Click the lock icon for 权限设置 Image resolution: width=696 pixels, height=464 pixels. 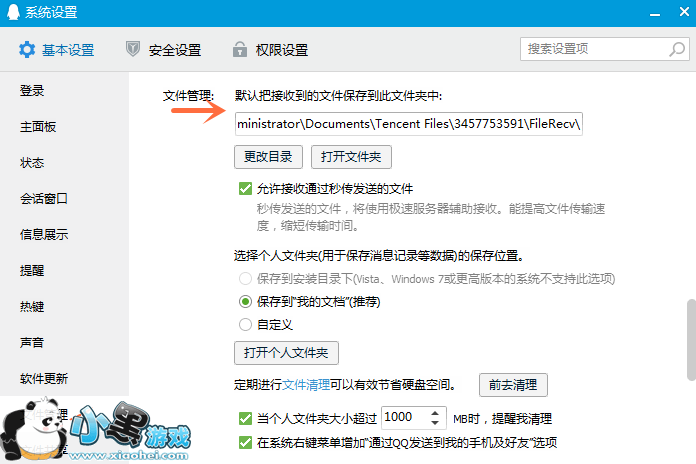[x=240, y=49]
